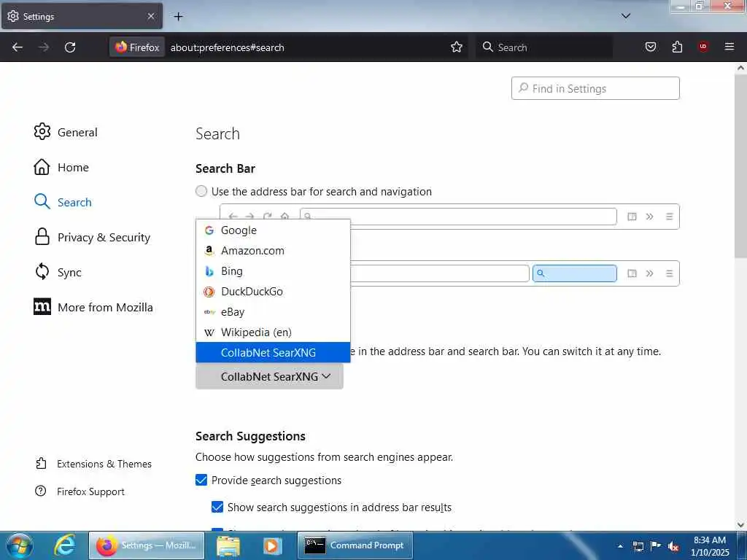The image size is (747, 560).
Task: Open the taskbar clock showing 8:34 AM
Action: tap(710, 546)
